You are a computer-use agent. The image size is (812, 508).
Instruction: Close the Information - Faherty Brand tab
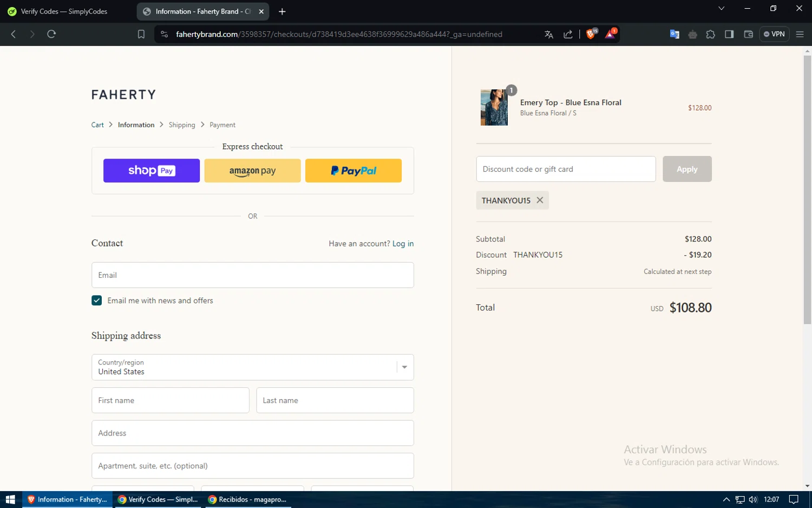point(261,11)
